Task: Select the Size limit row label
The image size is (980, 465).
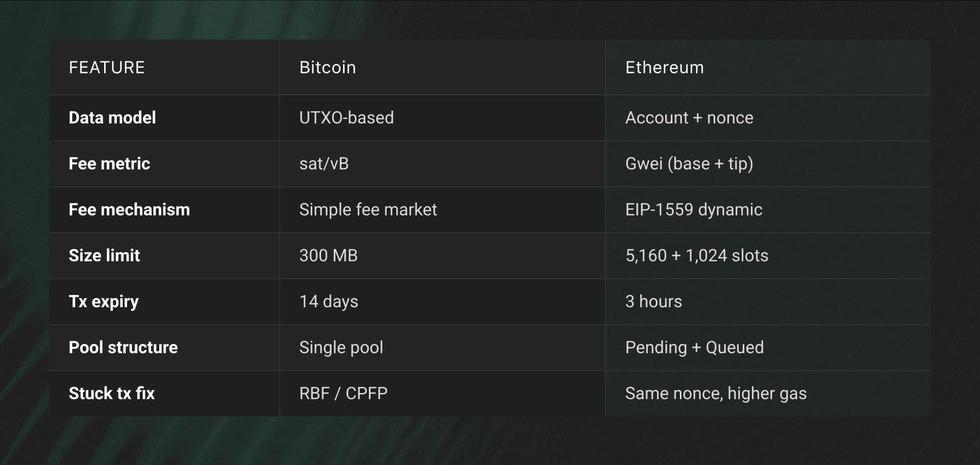Action: pyautogui.click(x=104, y=256)
